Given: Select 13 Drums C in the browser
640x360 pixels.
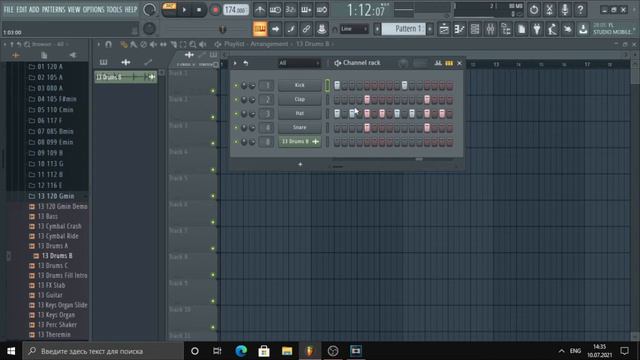Looking at the screenshot, I should (x=53, y=266).
